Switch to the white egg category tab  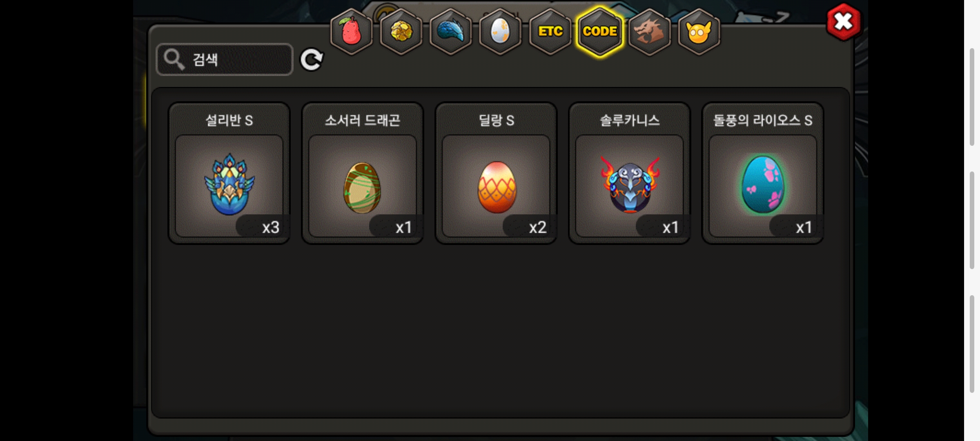500,32
